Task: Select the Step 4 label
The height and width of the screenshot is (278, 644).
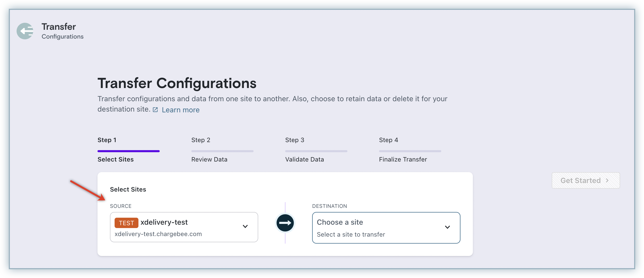Action: [388, 140]
